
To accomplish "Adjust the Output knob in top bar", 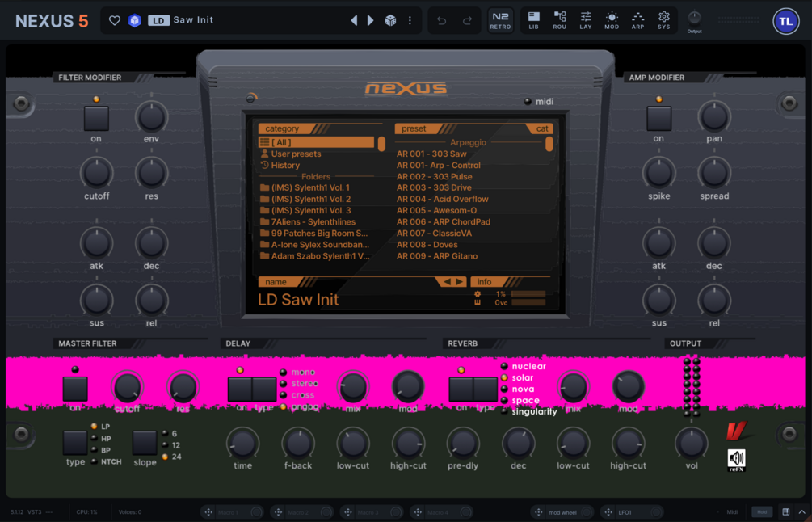I will (695, 18).
